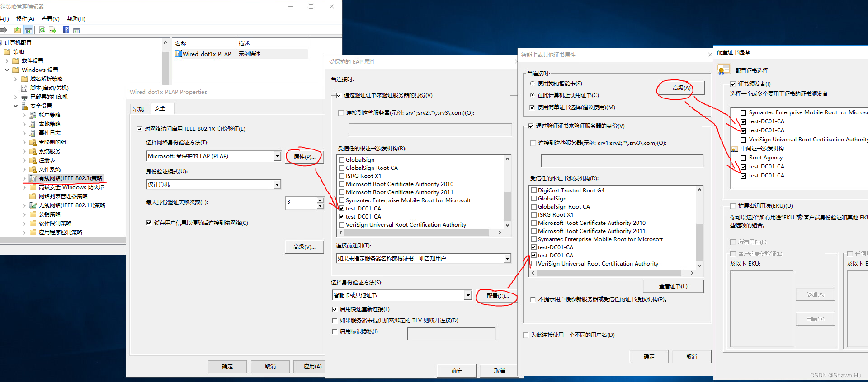Open the 操作(A) menu

pyautogui.click(x=25, y=19)
